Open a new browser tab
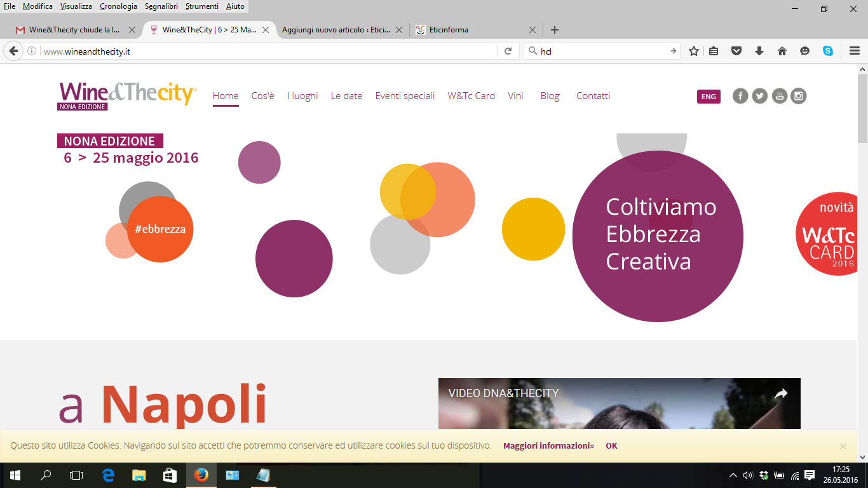Screen dimensions: 868x488 555,30
